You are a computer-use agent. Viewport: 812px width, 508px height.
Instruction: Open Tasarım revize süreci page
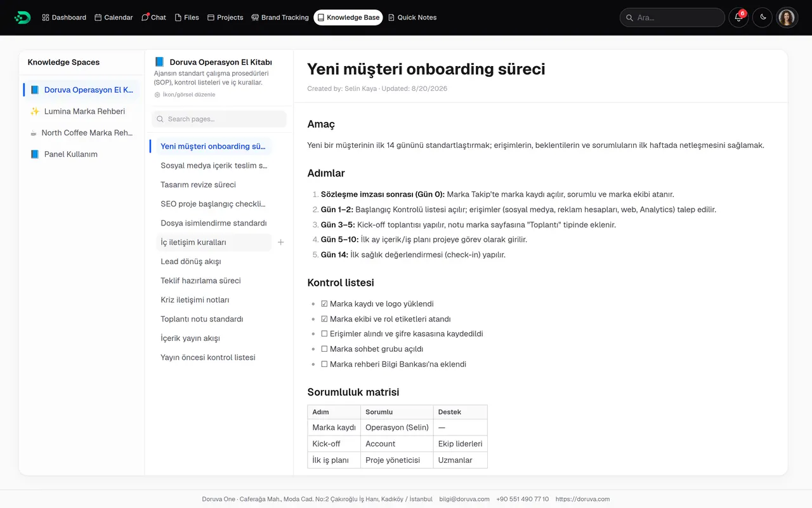pos(213,185)
